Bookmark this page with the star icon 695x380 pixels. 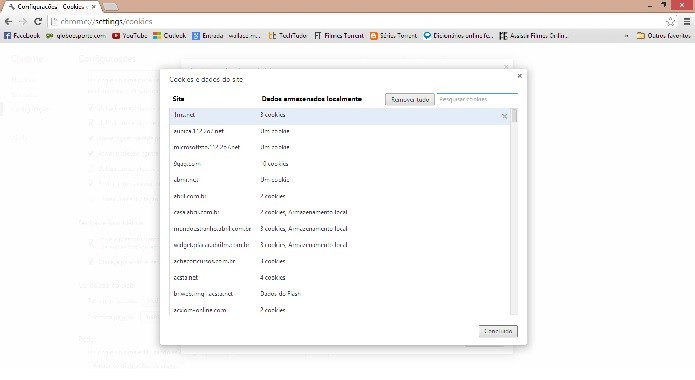point(670,21)
